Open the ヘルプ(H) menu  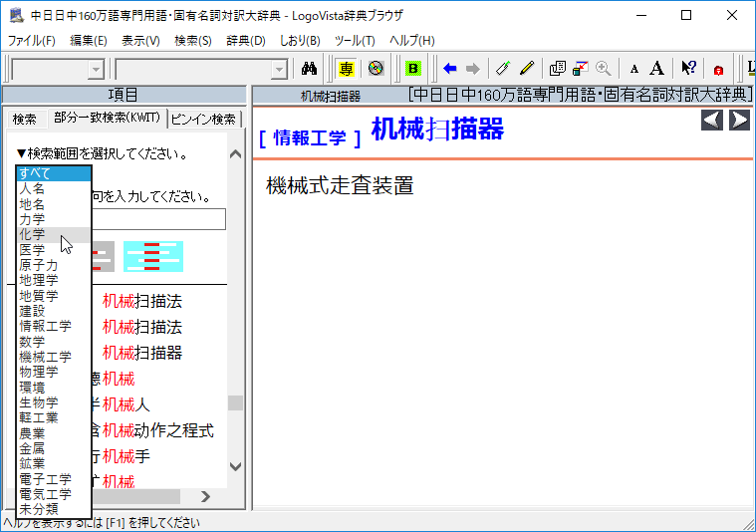(x=411, y=41)
